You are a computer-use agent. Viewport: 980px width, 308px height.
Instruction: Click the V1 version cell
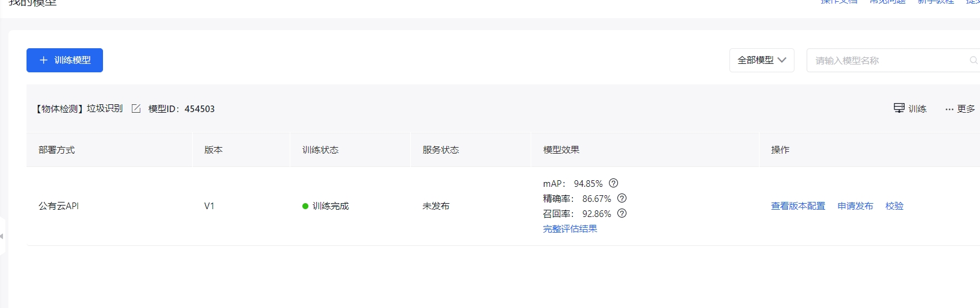[209, 206]
